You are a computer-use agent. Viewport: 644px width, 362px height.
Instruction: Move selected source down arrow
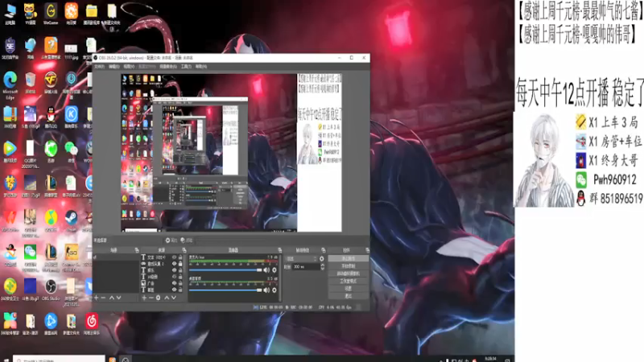point(174,298)
